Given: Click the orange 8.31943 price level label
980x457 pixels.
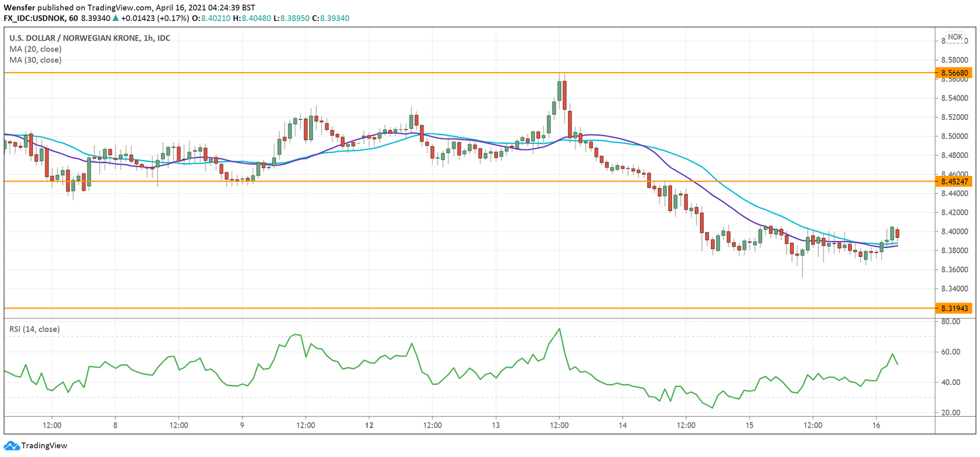Looking at the screenshot, I should click(954, 307).
